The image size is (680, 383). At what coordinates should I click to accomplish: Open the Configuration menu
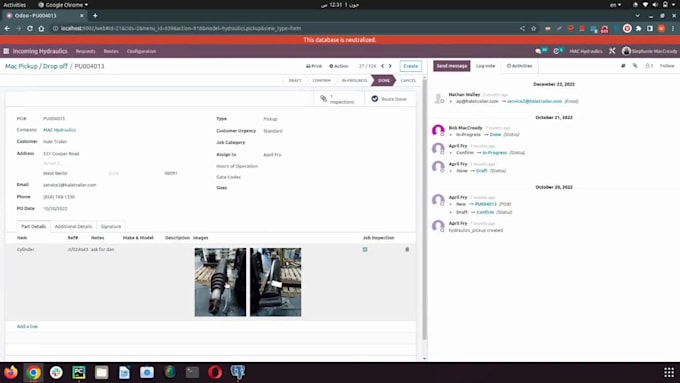(x=141, y=51)
